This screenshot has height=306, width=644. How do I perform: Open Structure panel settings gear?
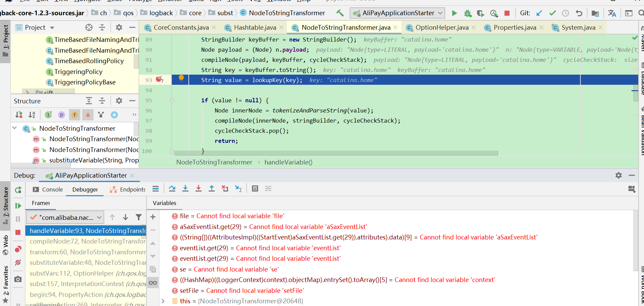119,101
